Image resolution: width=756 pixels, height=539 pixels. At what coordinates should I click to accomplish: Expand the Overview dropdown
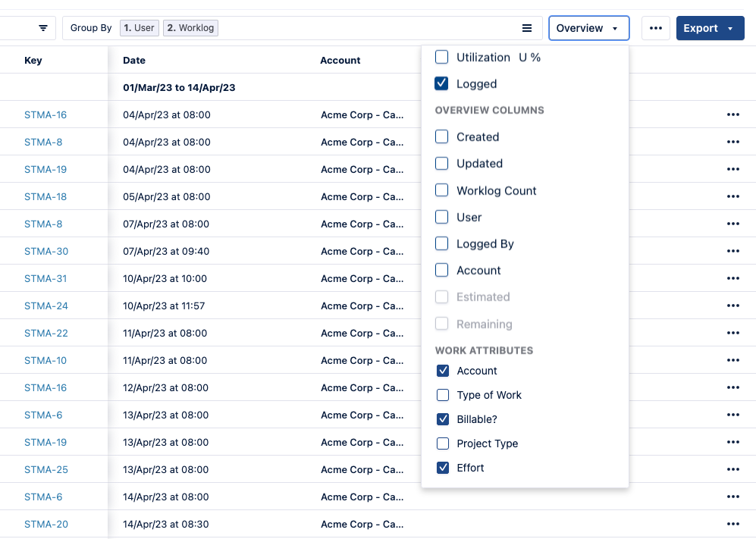[x=588, y=28]
